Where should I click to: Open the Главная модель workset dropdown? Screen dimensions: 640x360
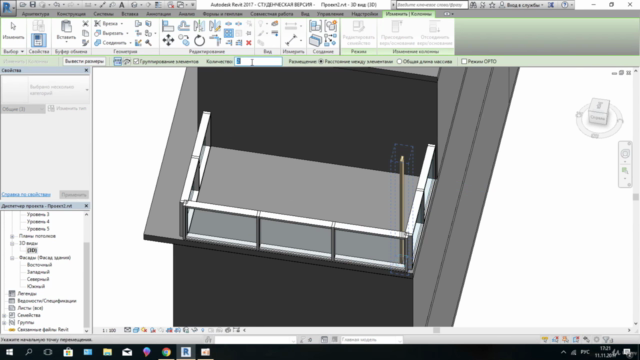pos(371,340)
